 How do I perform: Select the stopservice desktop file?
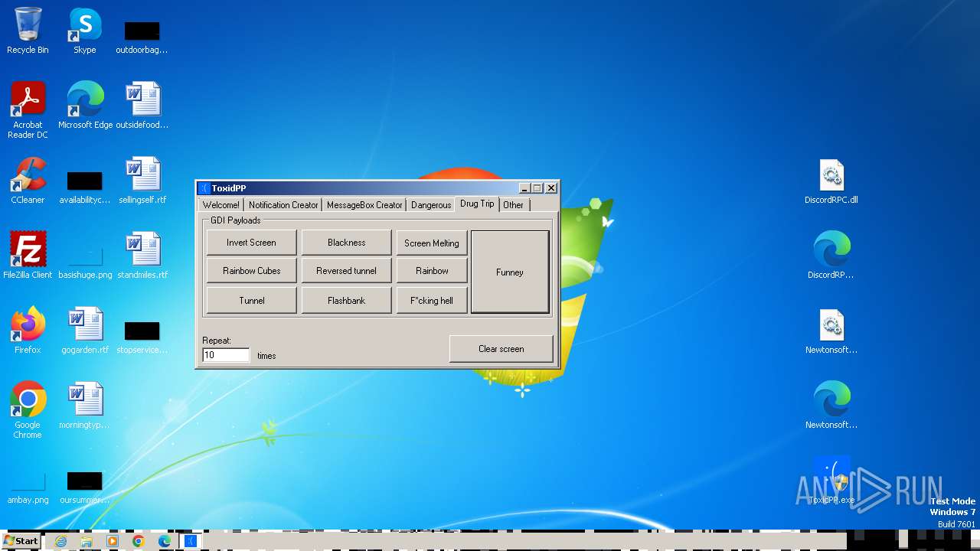tap(142, 337)
